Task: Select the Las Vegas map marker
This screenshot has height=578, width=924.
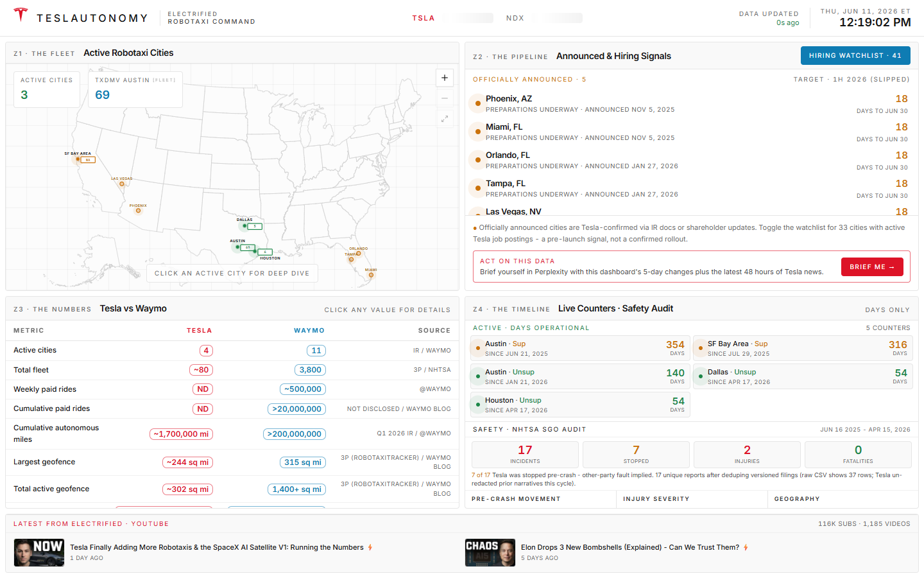Action: (x=122, y=184)
